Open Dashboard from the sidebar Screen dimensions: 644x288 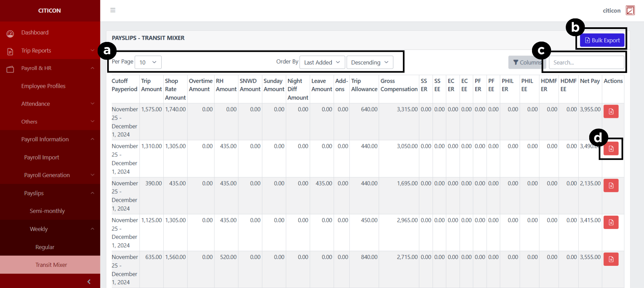(35, 33)
